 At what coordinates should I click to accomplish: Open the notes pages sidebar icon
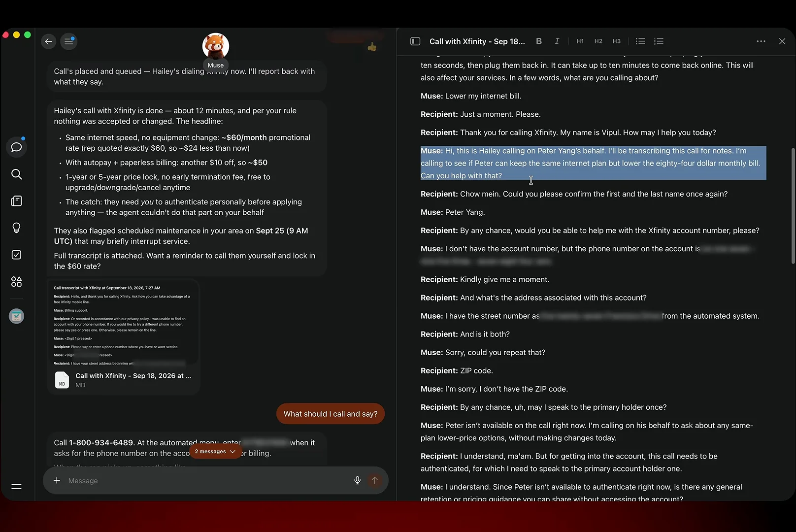tap(16, 201)
